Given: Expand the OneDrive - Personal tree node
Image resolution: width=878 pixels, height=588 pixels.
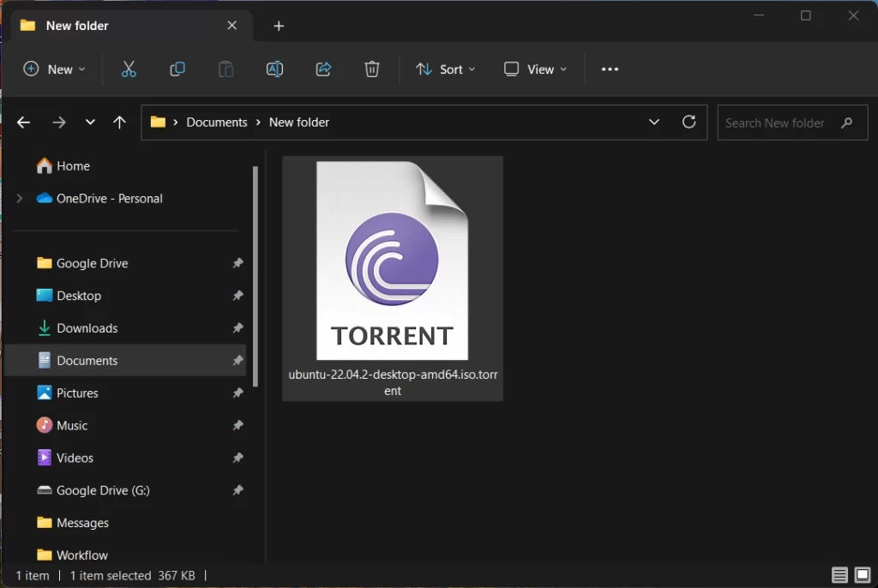Looking at the screenshot, I should pos(20,198).
